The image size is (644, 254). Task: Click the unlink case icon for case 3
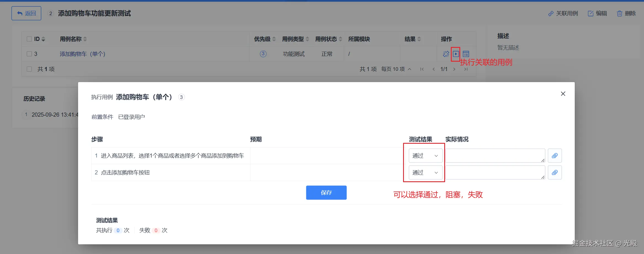coord(446,54)
